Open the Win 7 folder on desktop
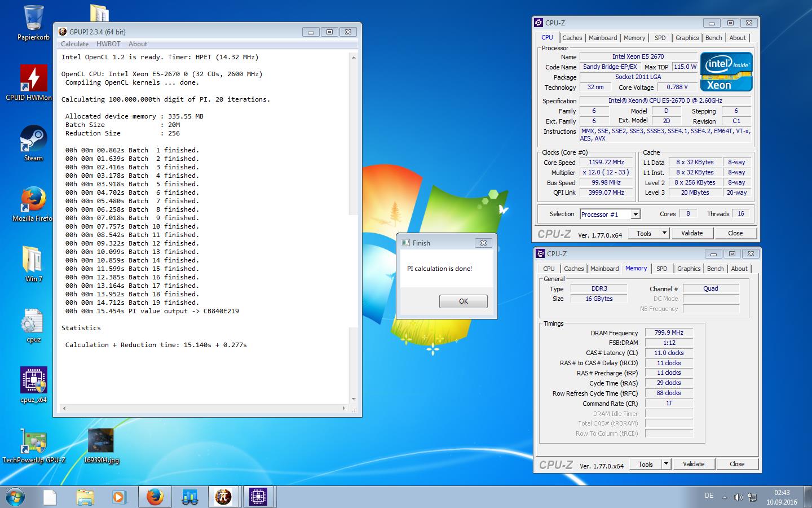Screen dimensions: 812x508 click(33, 264)
